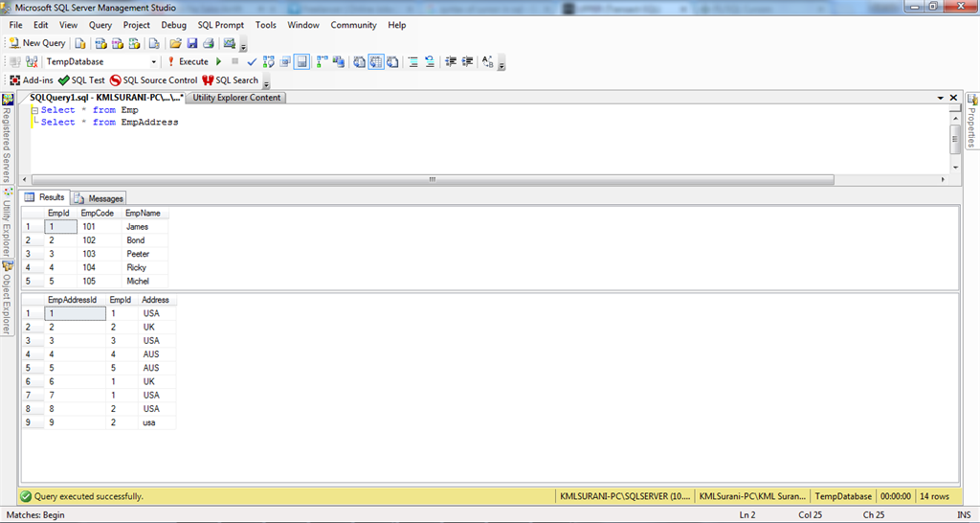Click Specify Template Parameters icon
This screenshot has width=980, height=523.
(x=488, y=62)
